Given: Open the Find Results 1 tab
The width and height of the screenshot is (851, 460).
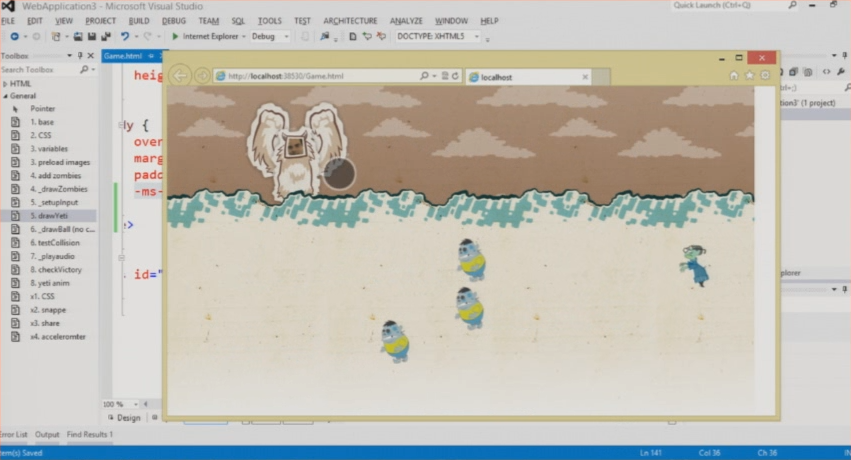Looking at the screenshot, I should tap(90, 435).
